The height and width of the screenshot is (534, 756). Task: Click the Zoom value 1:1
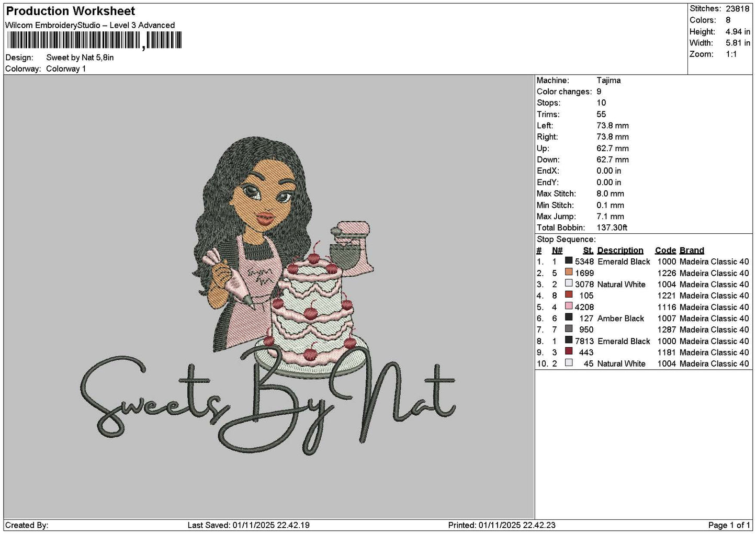731,54
